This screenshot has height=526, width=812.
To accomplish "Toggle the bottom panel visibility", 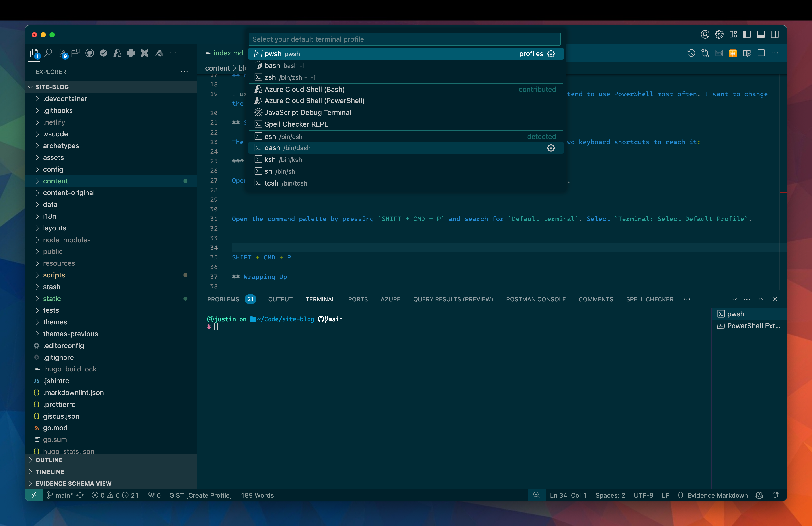I will 761,35.
